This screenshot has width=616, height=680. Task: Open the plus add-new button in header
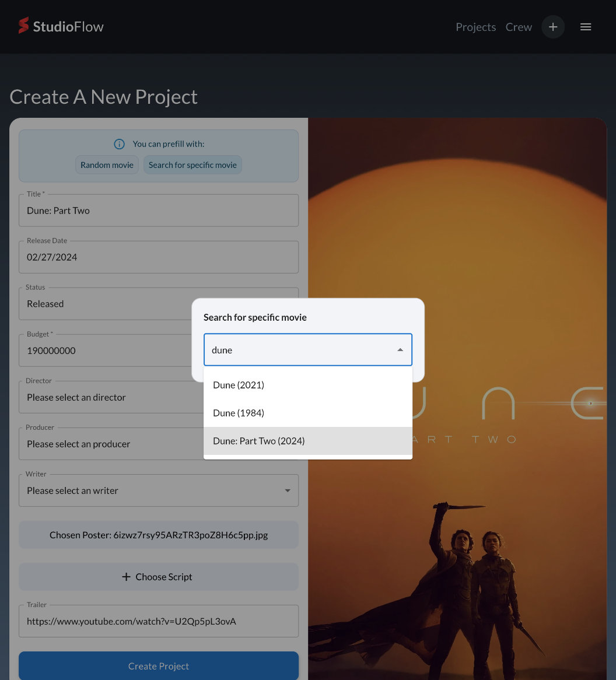point(552,27)
